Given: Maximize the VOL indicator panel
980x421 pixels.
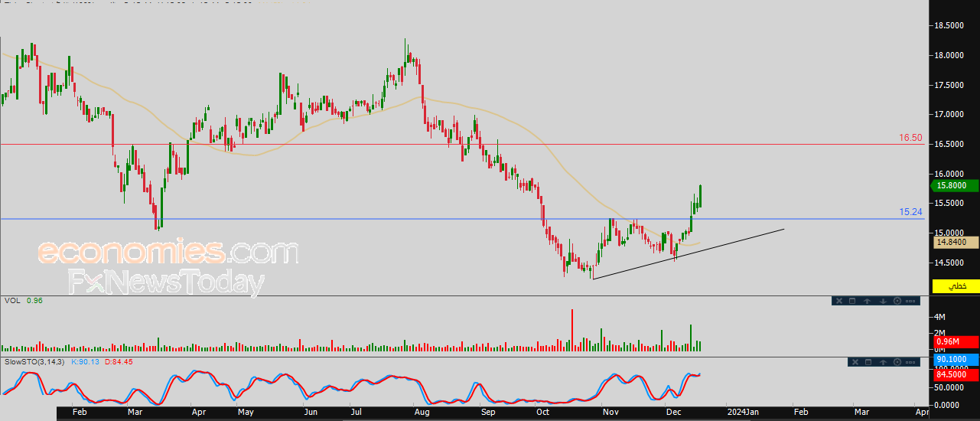Looking at the screenshot, I should (852, 301).
